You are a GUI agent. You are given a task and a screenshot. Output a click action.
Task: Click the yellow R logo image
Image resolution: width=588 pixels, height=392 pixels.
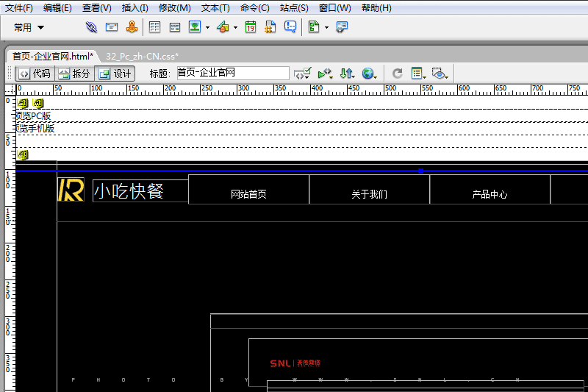tap(71, 190)
